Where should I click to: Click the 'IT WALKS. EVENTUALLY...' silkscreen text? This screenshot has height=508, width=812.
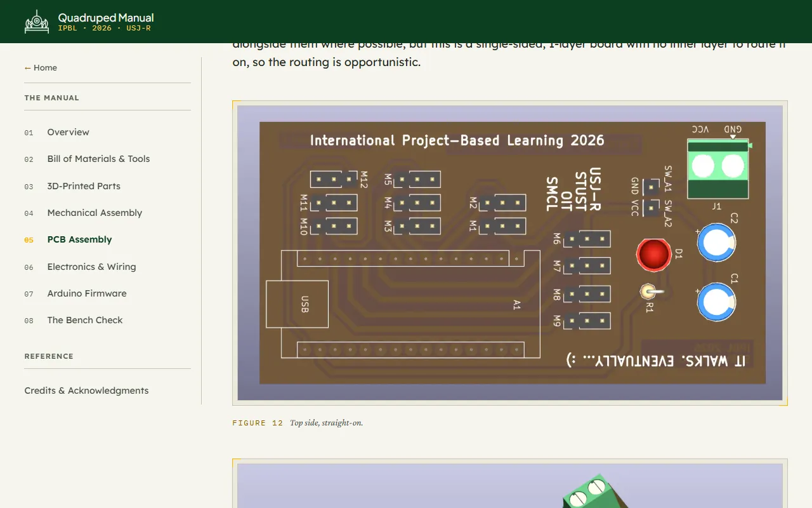coord(656,360)
